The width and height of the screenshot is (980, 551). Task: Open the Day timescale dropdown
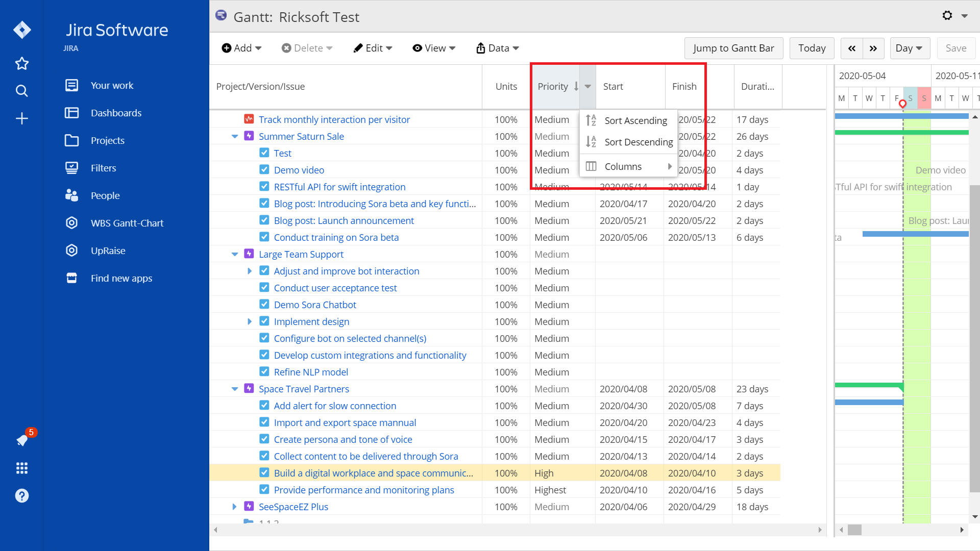910,48
